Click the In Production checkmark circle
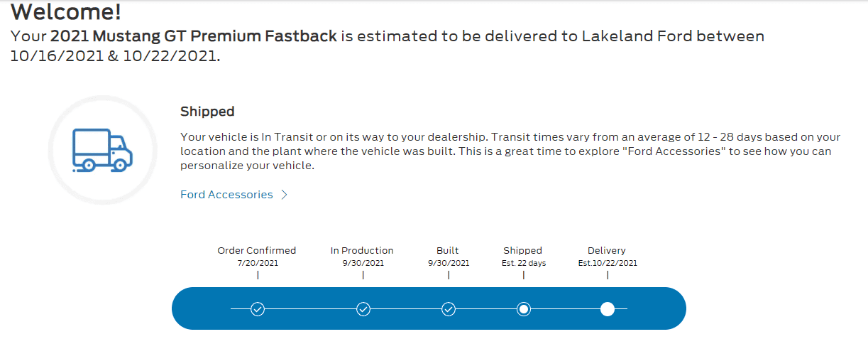This screenshot has width=868, height=339. (x=363, y=309)
